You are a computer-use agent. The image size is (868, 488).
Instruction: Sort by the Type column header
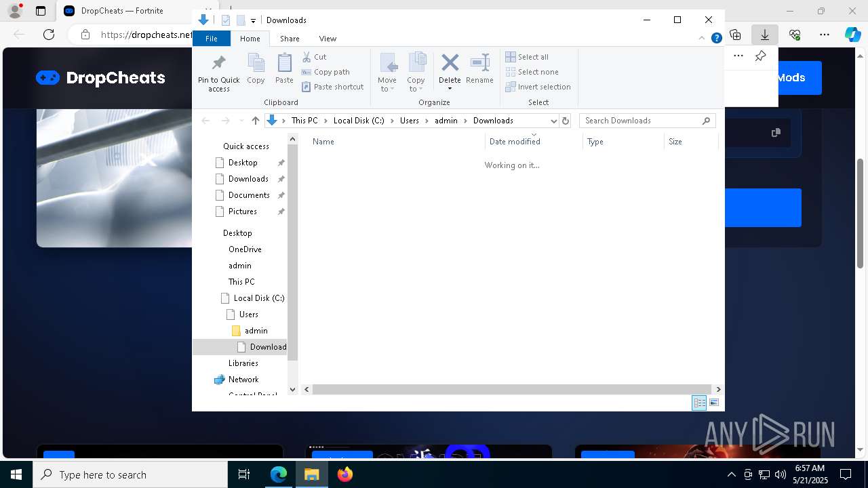(624, 142)
